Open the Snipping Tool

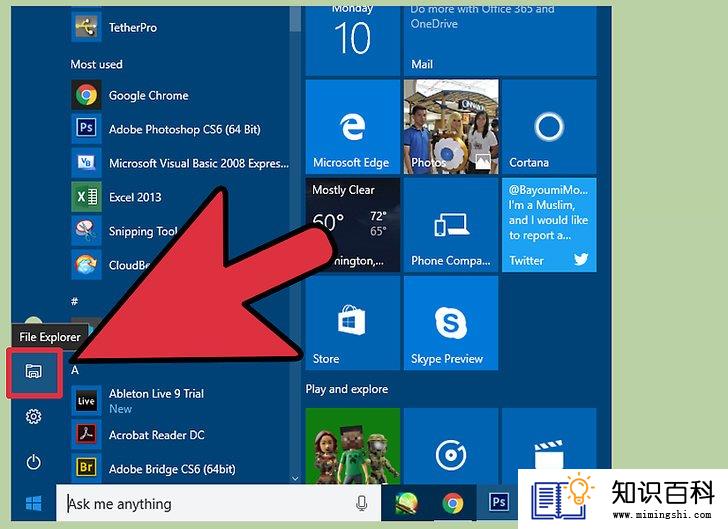(x=125, y=231)
